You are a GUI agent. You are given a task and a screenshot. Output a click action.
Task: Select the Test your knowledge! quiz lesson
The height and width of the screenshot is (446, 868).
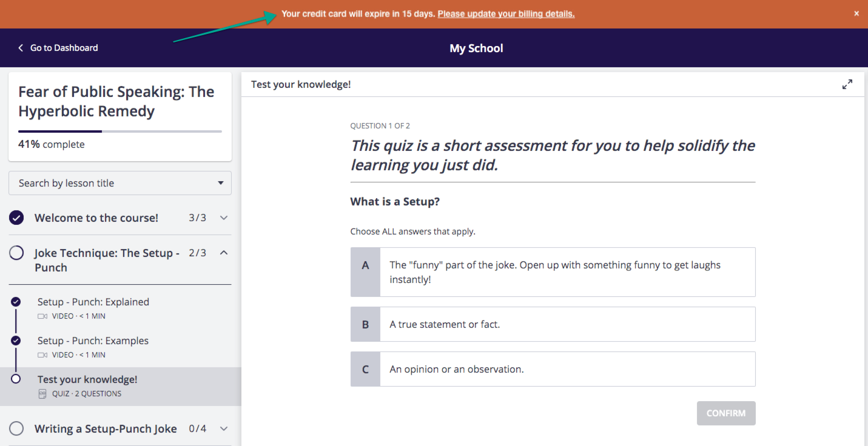point(120,386)
